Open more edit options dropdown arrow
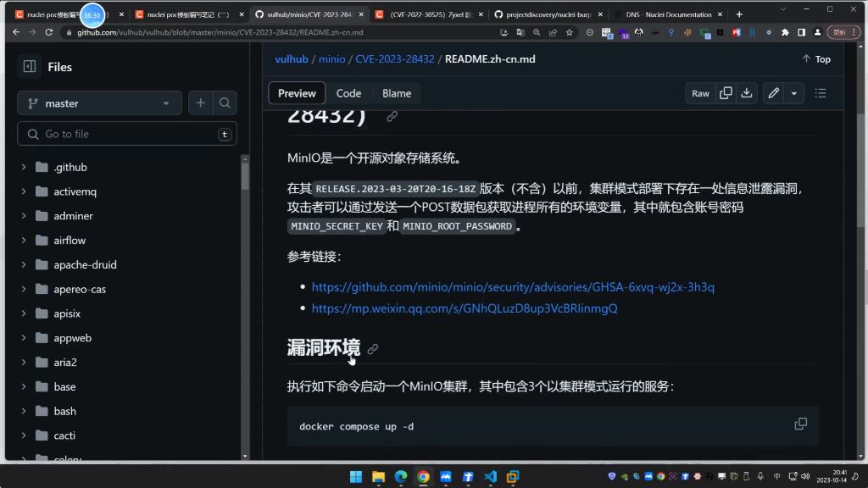The image size is (868, 488). 793,93
